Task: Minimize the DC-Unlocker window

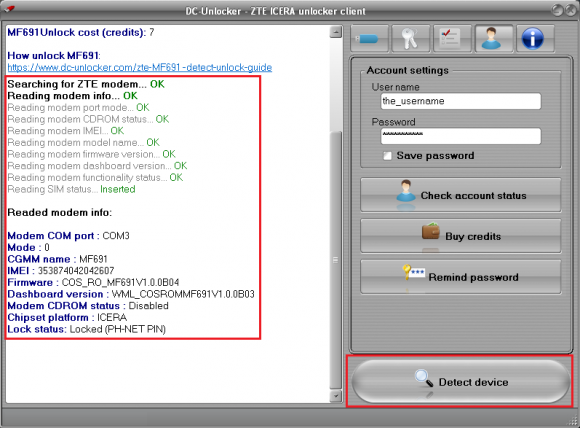Action: point(557,10)
